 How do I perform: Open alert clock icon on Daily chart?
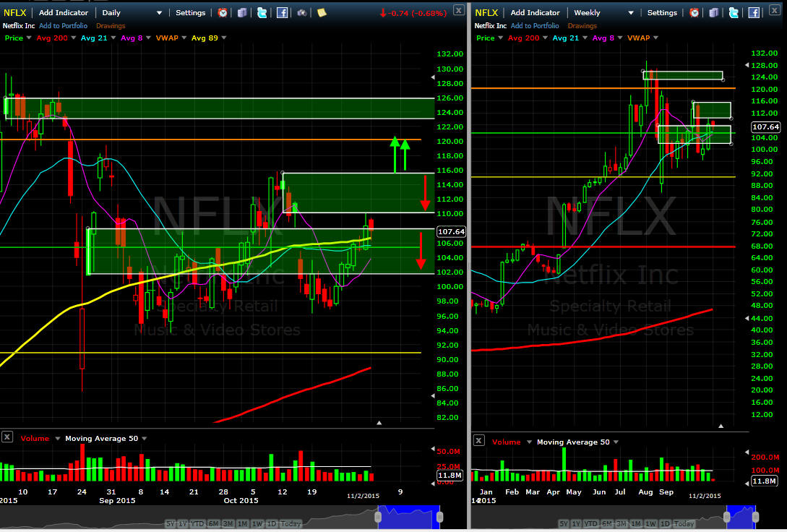pyautogui.click(x=223, y=13)
